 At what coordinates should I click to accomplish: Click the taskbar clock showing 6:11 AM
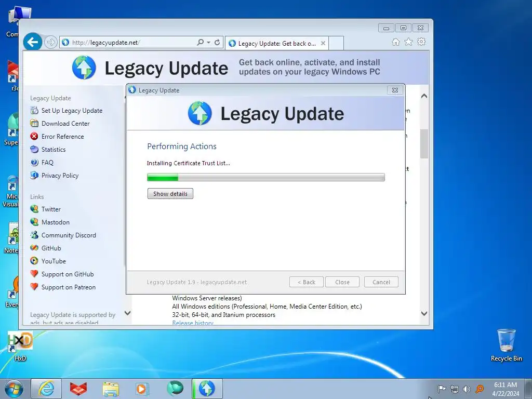[506, 389]
